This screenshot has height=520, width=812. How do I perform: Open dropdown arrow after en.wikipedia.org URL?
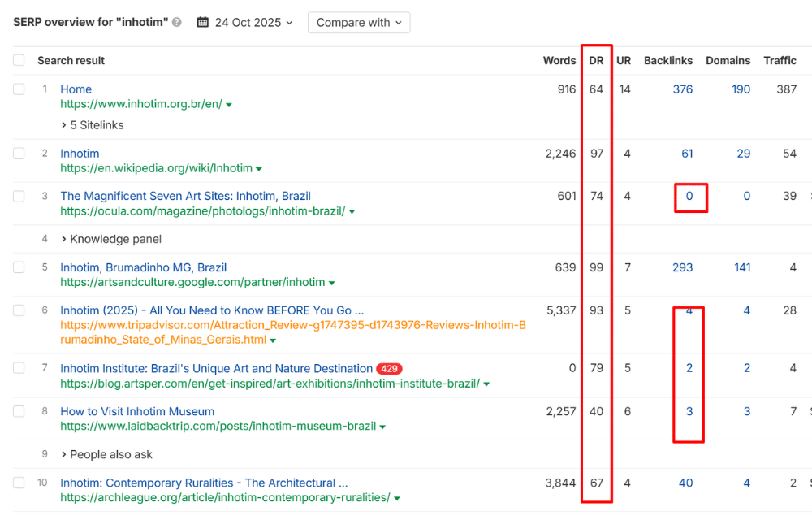tap(259, 169)
